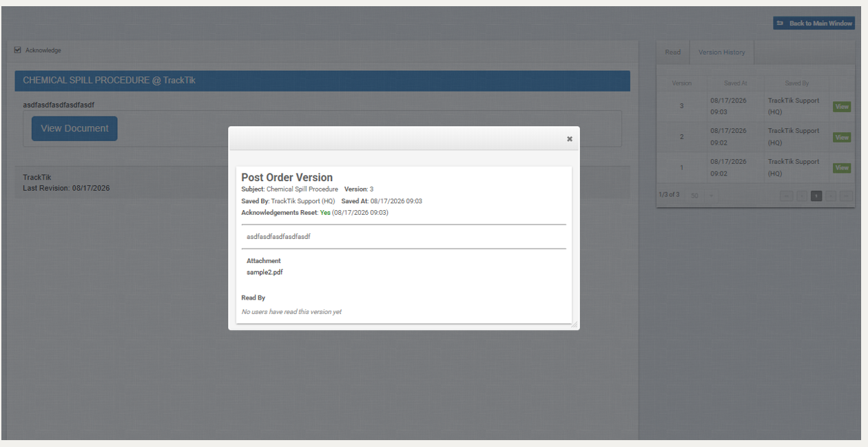Open the 50 rows-per-page dropdown
Image resolution: width=868 pixels, height=447 pixels.
tap(703, 196)
